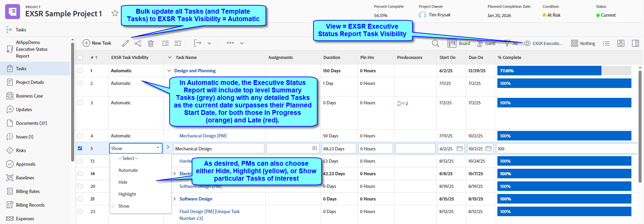Click the indent task icon
The image size is (644, 224).
[165, 43]
